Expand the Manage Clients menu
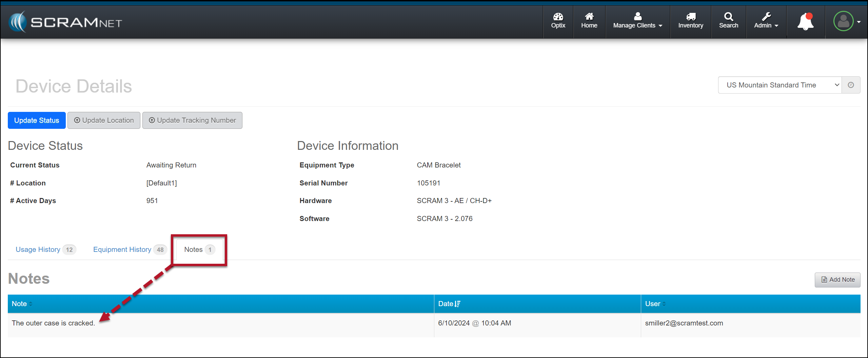The image size is (868, 358). [x=637, y=21]
